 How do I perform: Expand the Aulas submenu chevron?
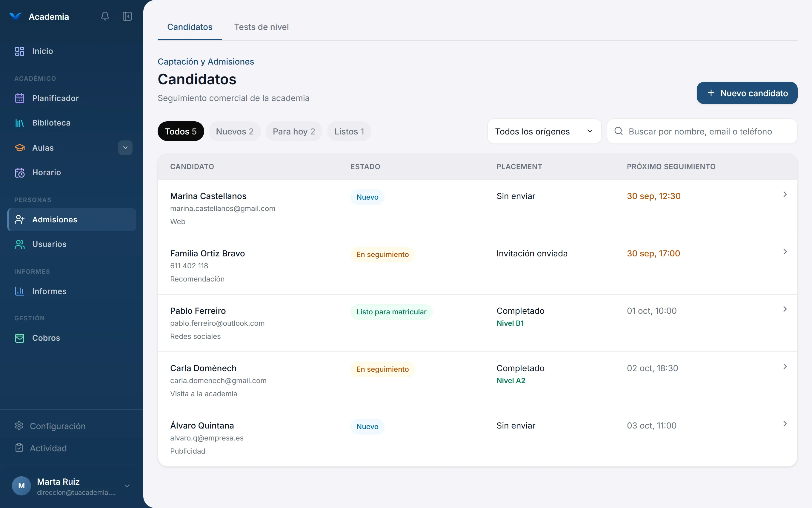[125, 148]
